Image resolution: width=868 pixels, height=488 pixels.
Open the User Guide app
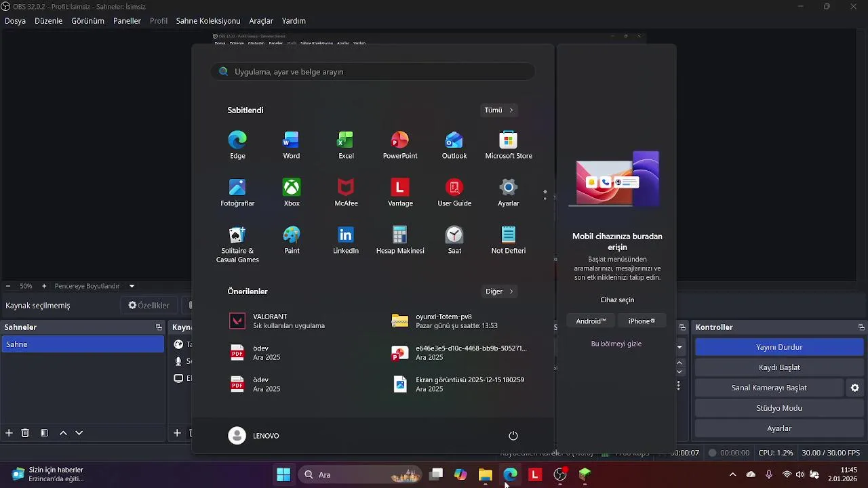tap(454, 192)
